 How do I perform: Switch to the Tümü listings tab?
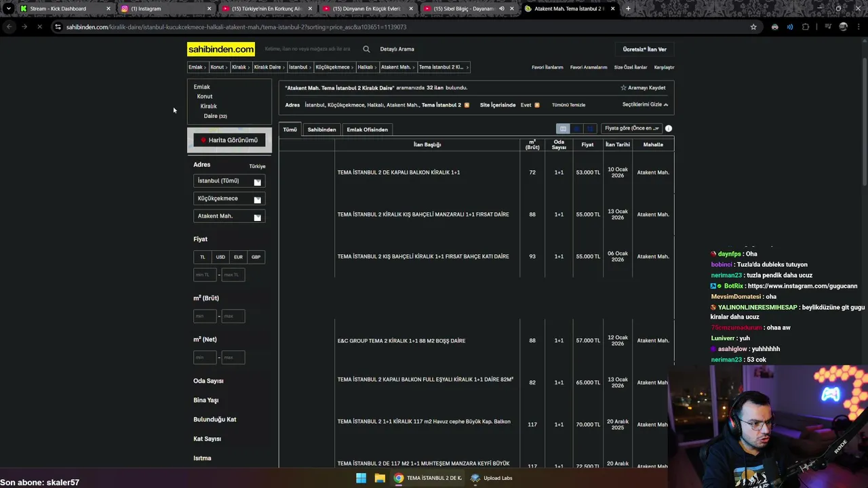290,129
